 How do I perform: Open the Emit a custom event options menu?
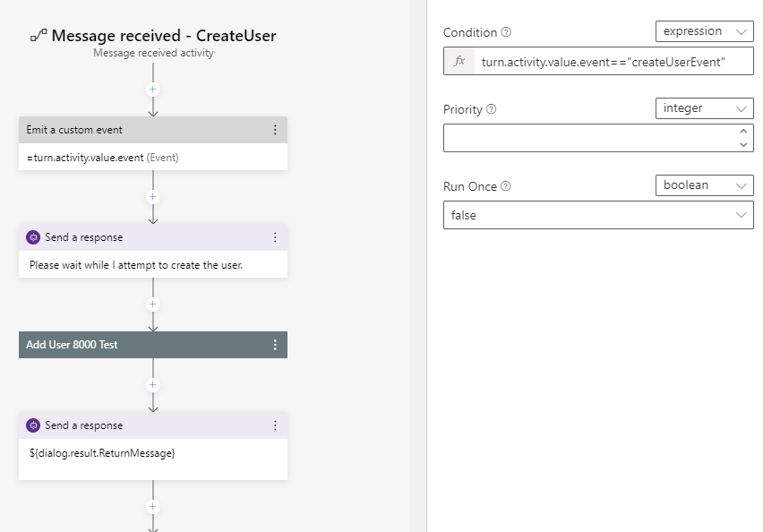point(275,130)
